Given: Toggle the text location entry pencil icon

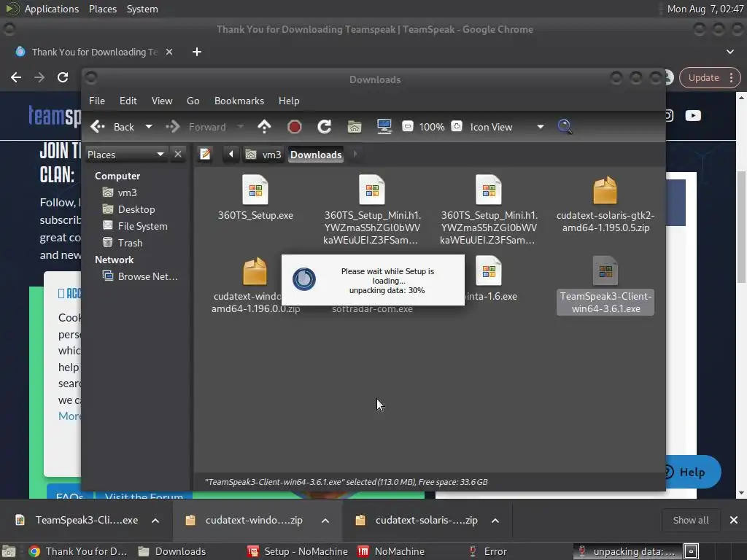Looking at the screenshot, I should click(x=205, y=155).
